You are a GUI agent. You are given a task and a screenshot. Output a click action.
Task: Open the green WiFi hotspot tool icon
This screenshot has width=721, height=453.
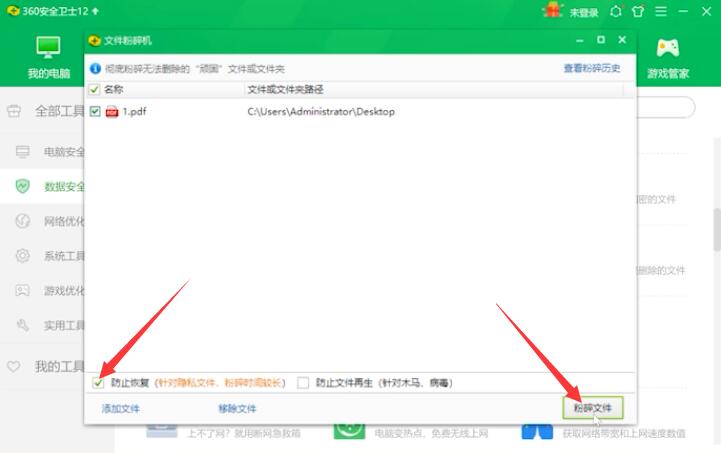tap(349, 431)
